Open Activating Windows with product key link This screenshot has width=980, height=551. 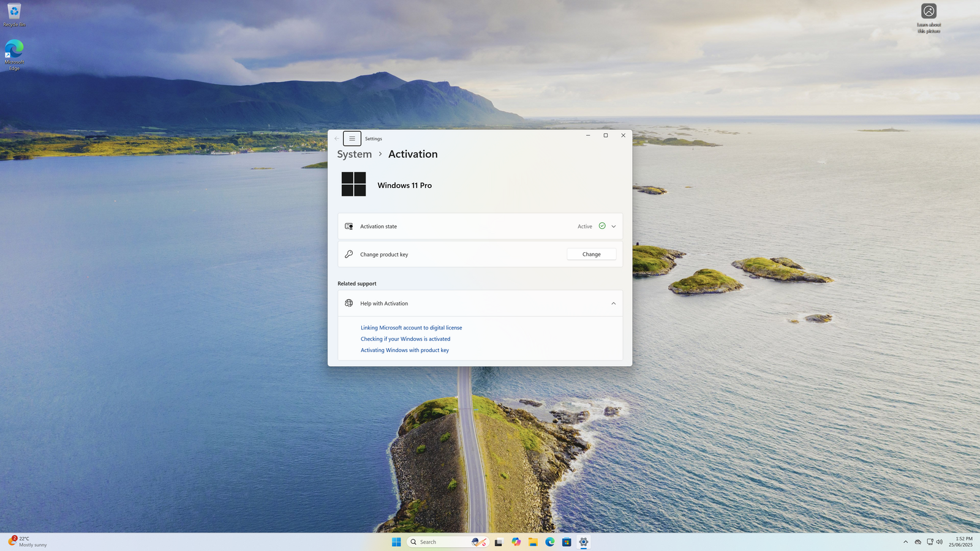tap(405, 350)
